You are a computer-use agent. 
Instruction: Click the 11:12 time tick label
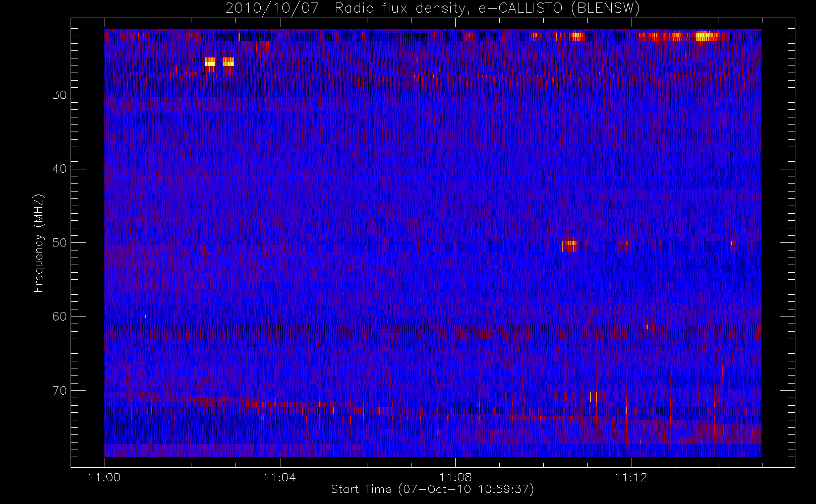coord(631,477)
